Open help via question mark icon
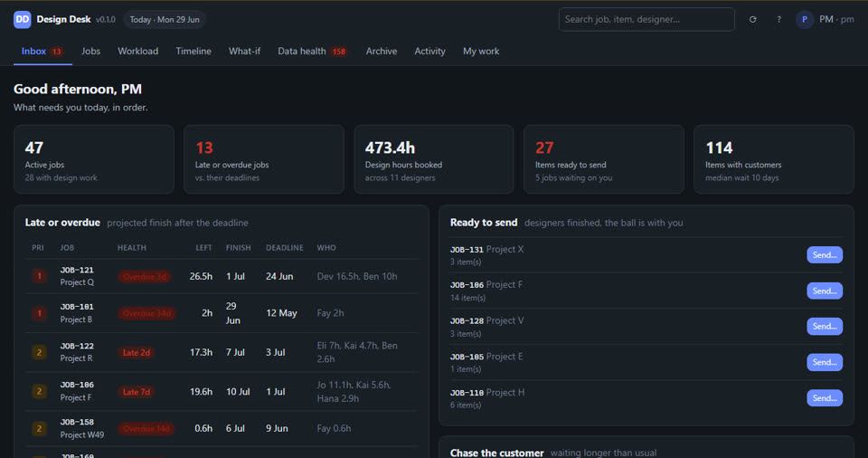 (x=778, y=19)
